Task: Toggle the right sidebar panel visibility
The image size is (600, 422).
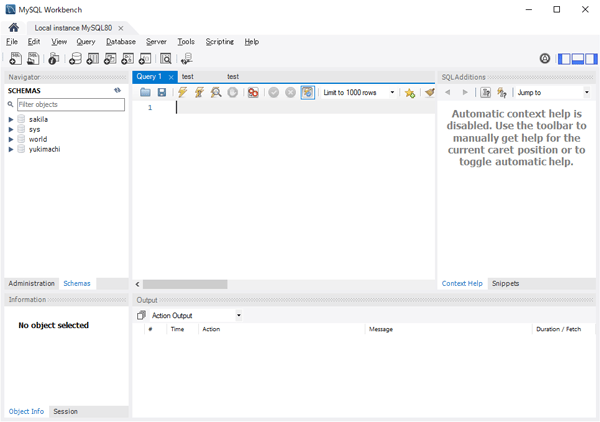Action: tap(591, 59)
